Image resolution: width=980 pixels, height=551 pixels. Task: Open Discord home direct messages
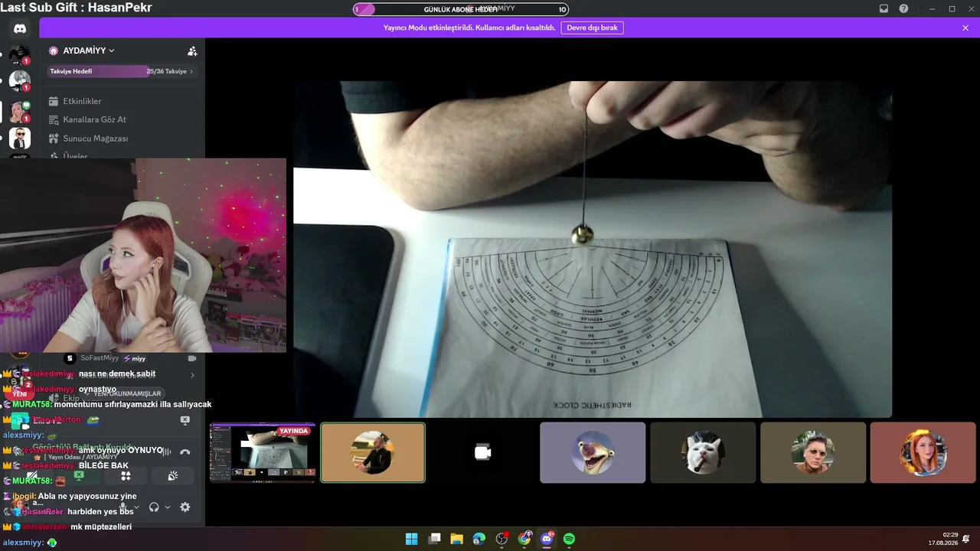click(20, 28)
